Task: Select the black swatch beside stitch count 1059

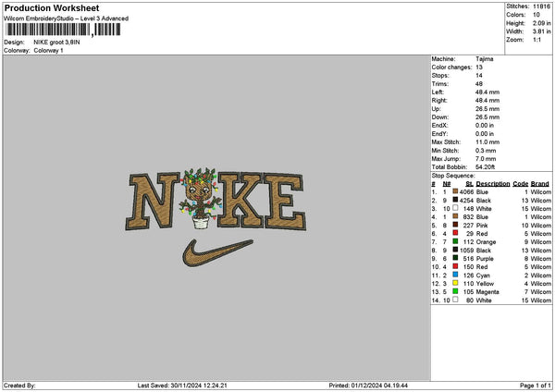Action: (x=455, y=250)
